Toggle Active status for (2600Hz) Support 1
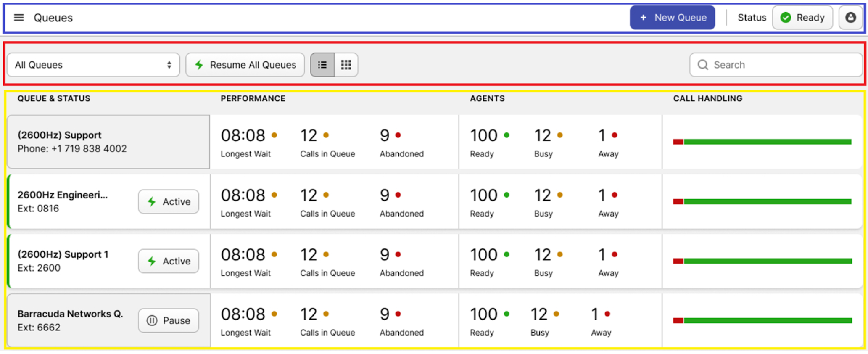This screenshot has height=354, width=868. tap(169, 261)
